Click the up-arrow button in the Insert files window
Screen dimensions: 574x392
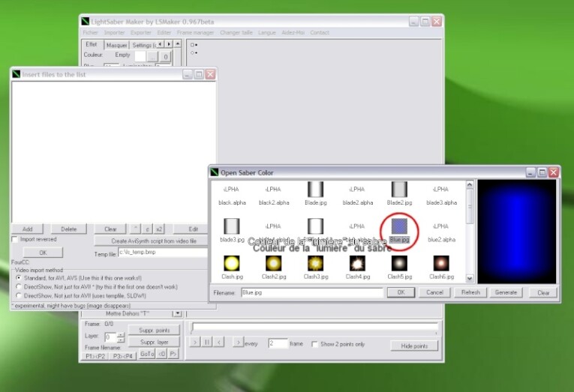135,229
